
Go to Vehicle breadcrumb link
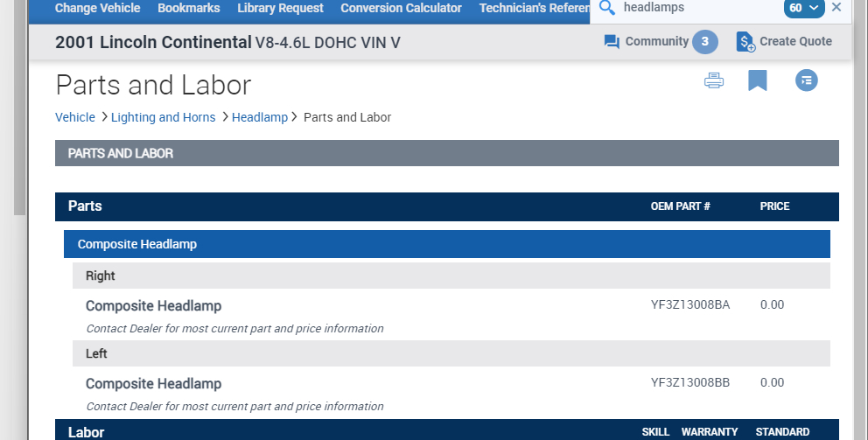click(75, 117)
